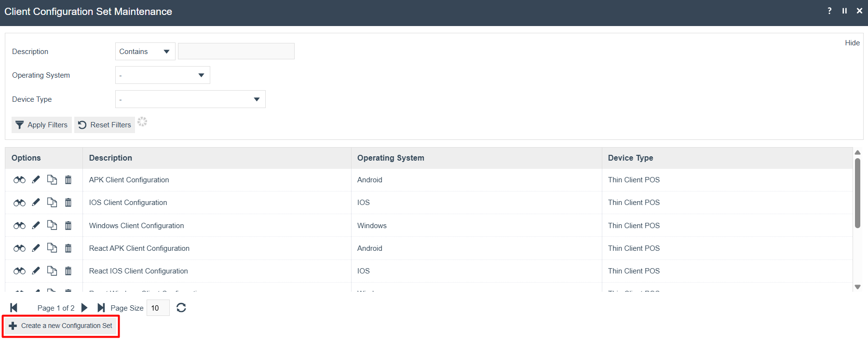Go to the next page
Viewport: 868px width, 341px height.
[x=84, y=308]
